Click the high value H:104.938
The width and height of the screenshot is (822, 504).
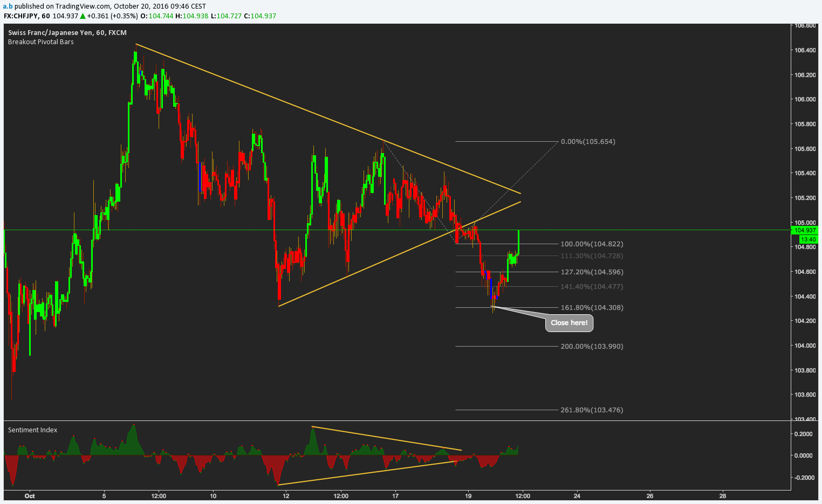[191, 16]
